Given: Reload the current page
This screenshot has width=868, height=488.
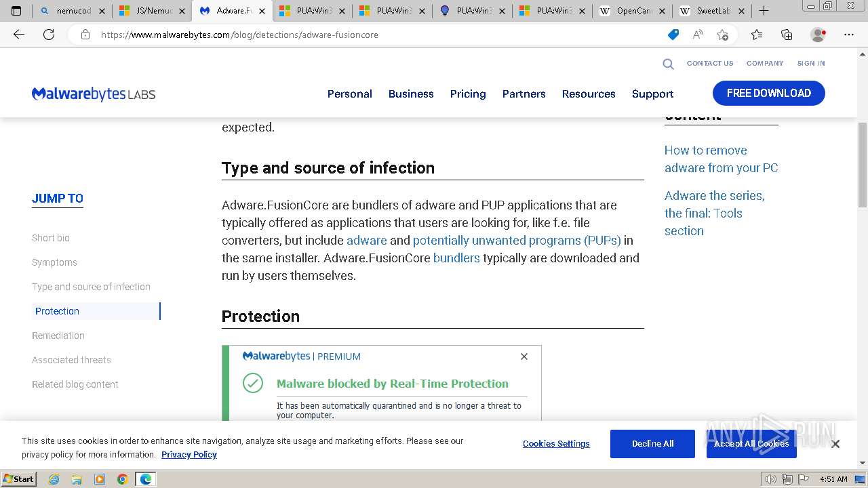Looking at the screenshot, I should click(x=49, y=35).
